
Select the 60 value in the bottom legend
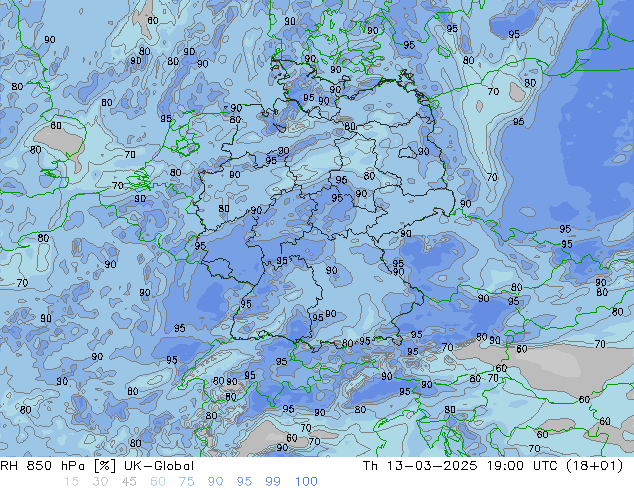coord(158,482)
